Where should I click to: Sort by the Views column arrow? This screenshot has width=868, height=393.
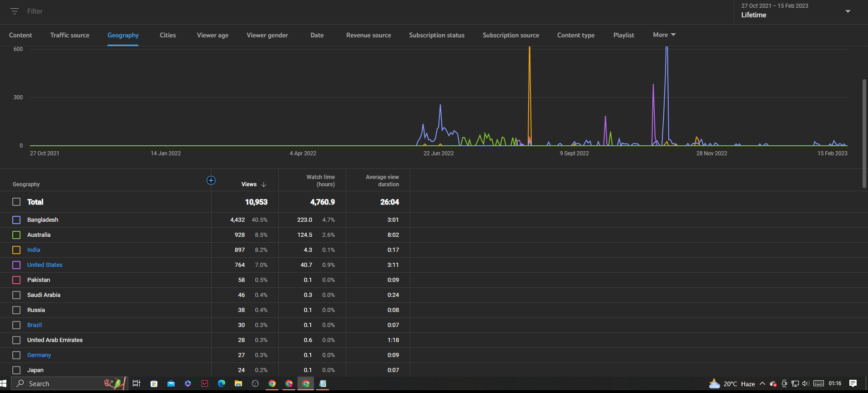(264, 184)
